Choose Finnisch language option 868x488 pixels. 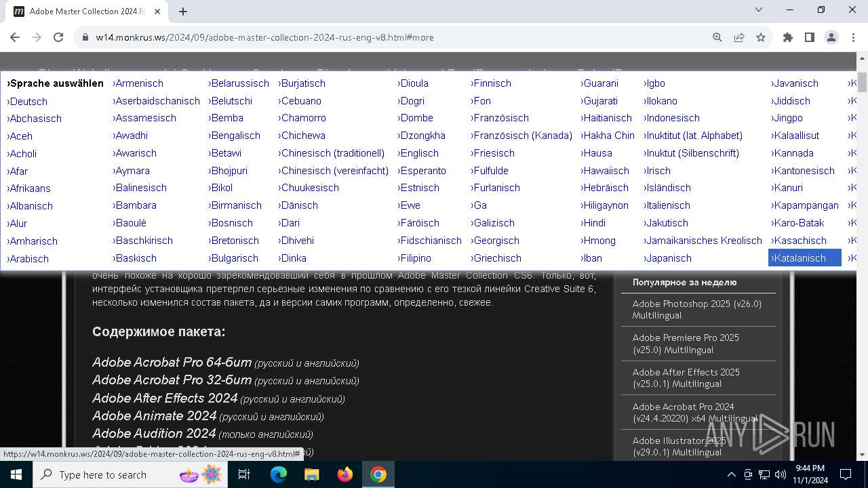tap(491, 83)
